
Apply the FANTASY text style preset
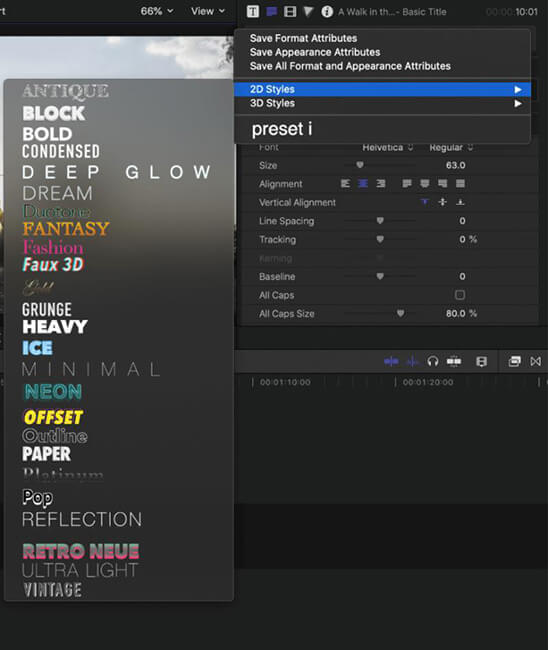(66, 228)
